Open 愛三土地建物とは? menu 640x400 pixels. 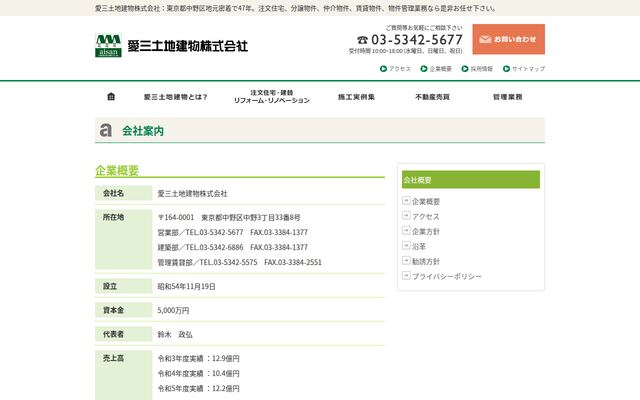176,97
